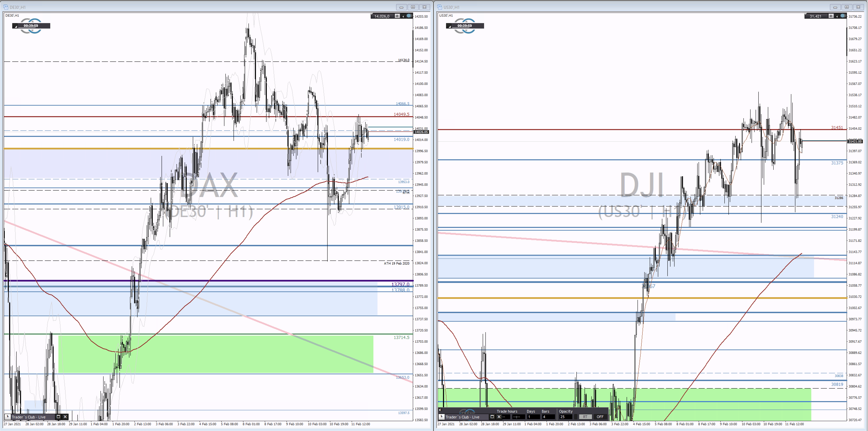The width and height of the screenshot is (868, 431).
Task: Click the DE30 chart window icon in its title bar
Action: click(x=6, y=7)
